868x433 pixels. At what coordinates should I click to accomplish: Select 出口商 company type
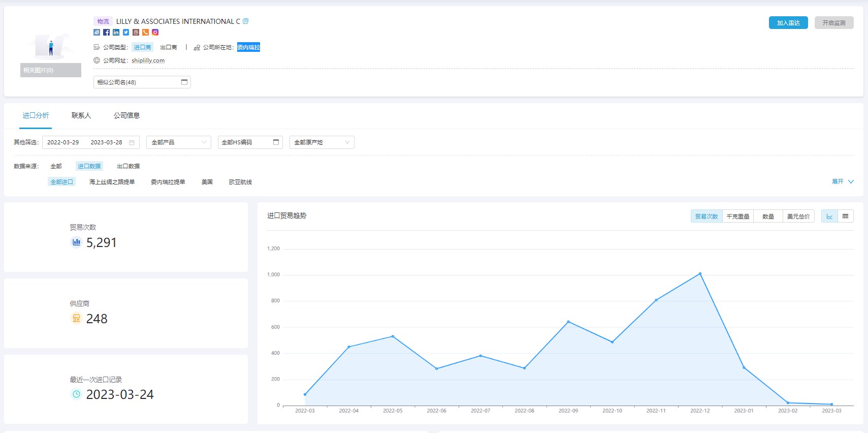(169, 47)
